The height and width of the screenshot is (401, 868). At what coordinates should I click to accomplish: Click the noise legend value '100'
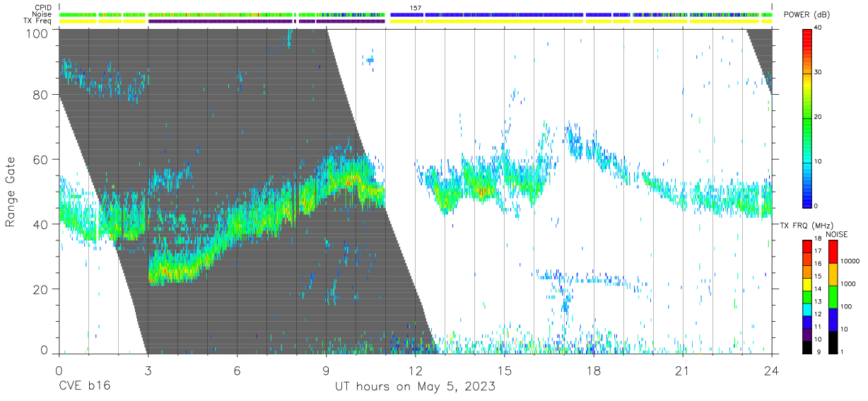point(848,306)
